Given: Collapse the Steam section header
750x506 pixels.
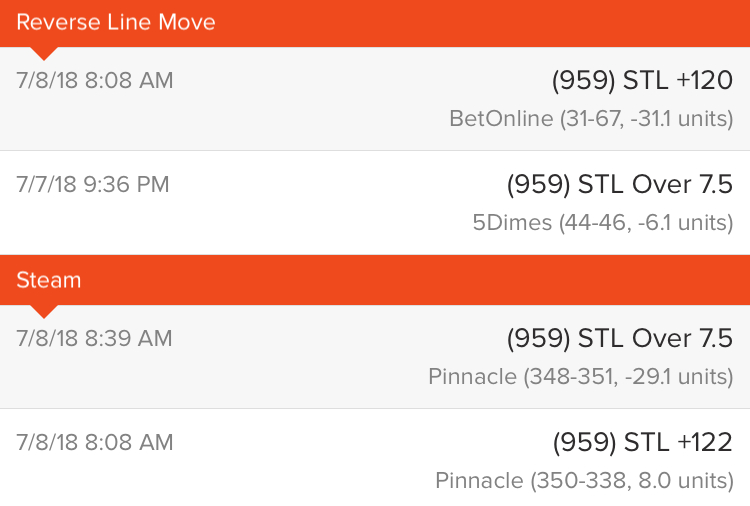Looking at the screenshot, I should point(375,280).
